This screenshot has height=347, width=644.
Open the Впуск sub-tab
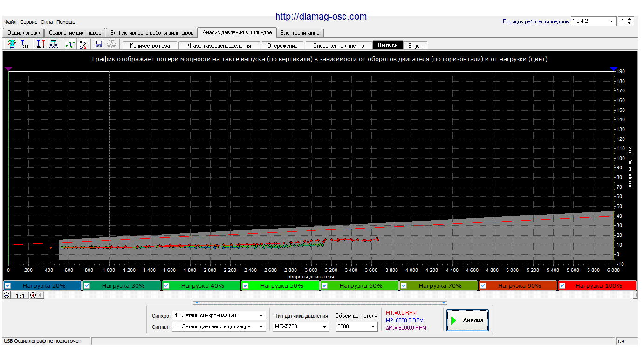[x=415, y=46]
